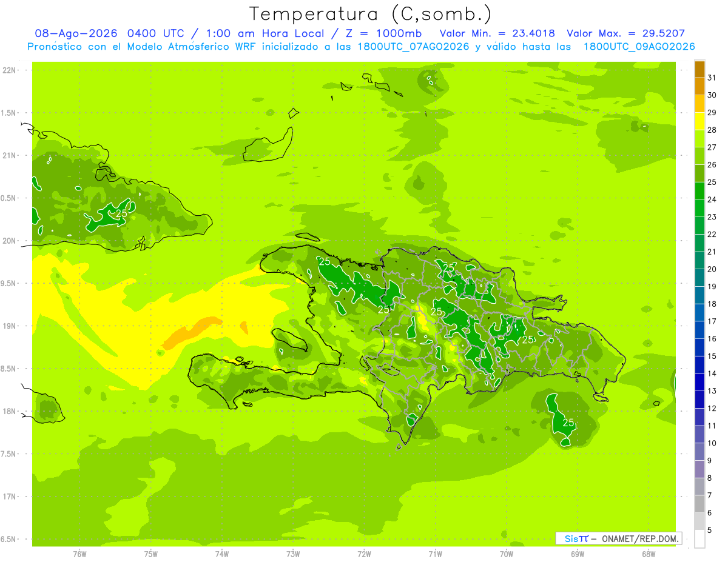Click the Temperatura (C,somb.) title
This screenshot has height=562, width=728.
click(x=371, y=15)
